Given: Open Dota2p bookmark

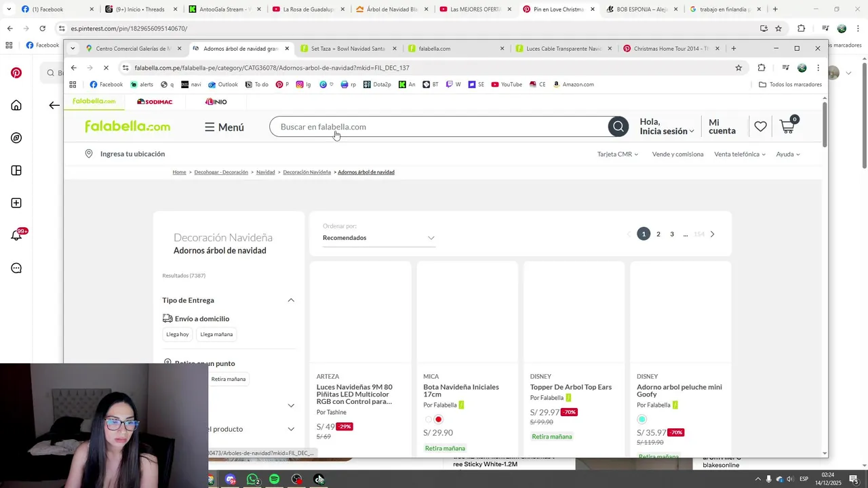Looking at the screenshot, I should pyautogui.click(x=377, y=85).
